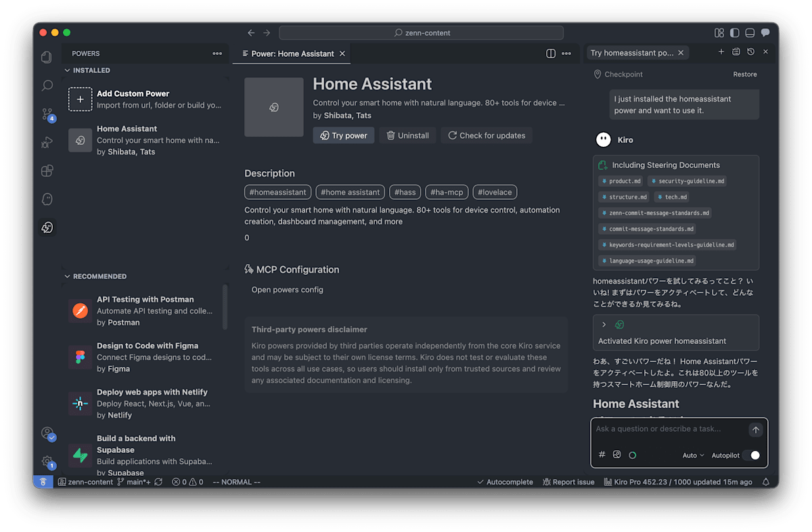Restore the checkpoint

pos(745,74)
